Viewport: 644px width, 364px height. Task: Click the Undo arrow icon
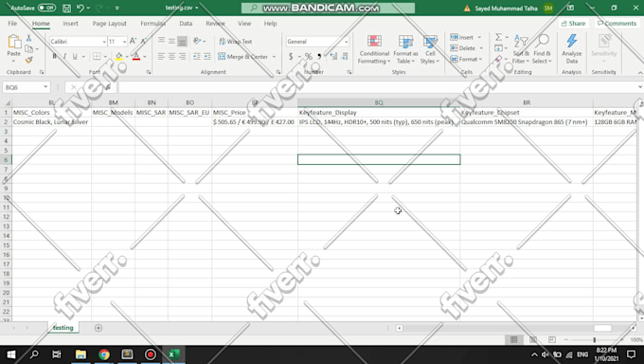[x=80, y=8]
